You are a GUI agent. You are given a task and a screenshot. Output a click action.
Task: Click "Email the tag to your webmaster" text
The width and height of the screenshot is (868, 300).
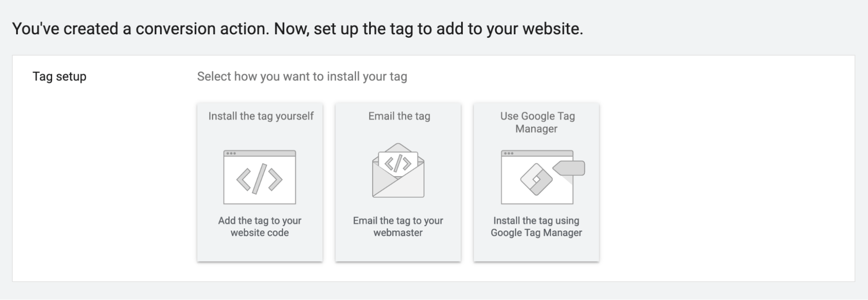pos(398,227)
